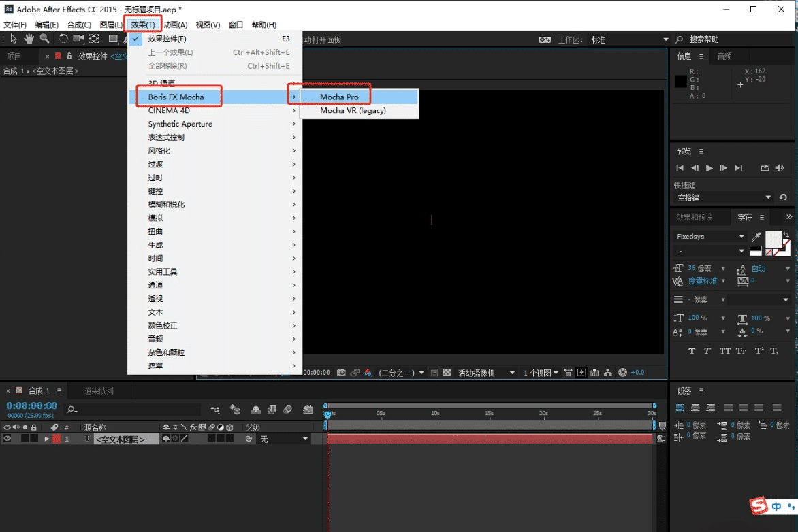
Task: Choose Mocha Pro from submenu
Action: 339,97
